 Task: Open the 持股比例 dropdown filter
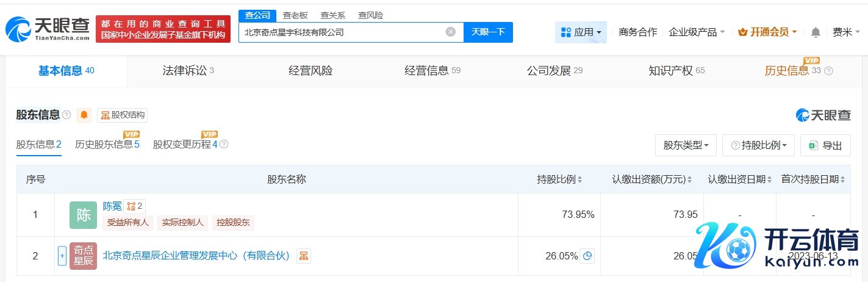[x=758, y=145]
